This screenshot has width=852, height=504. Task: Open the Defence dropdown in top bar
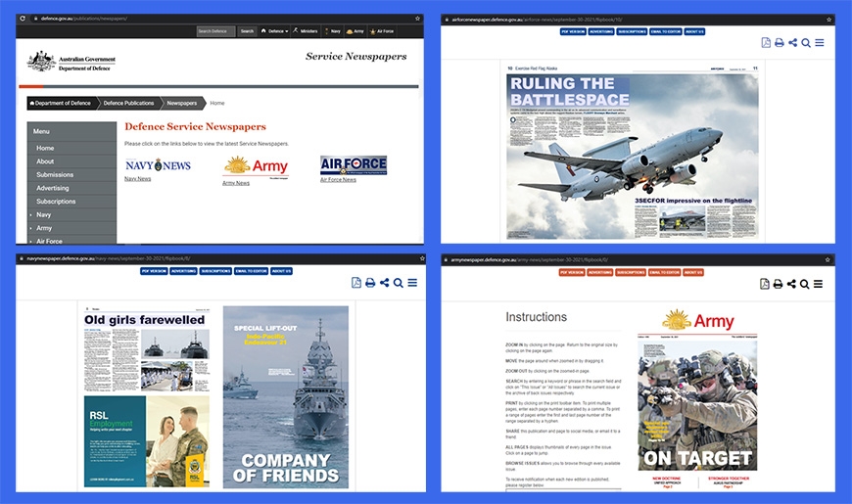click(275, 31)
